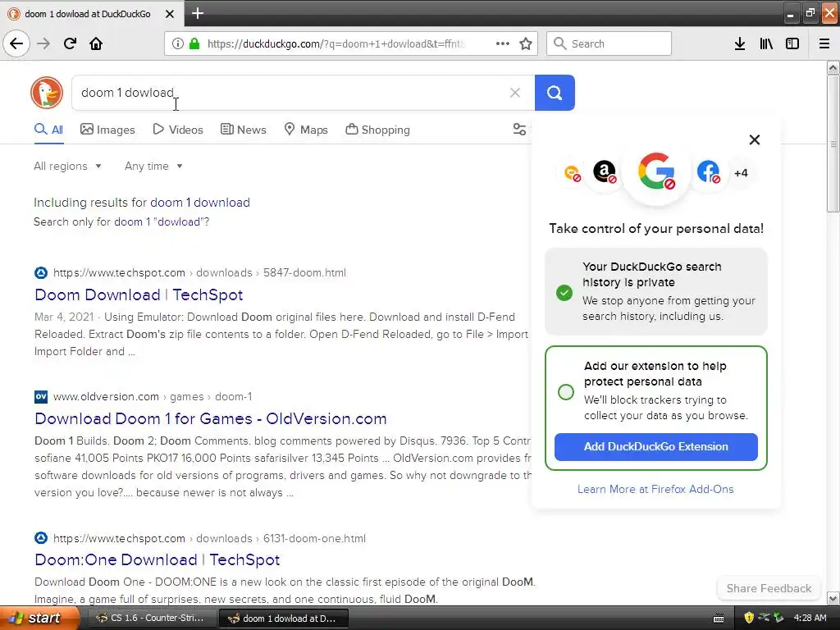Click the +4 more trackers badge
The height and width of the screenshot is (630, 840).
click(741, 172)
